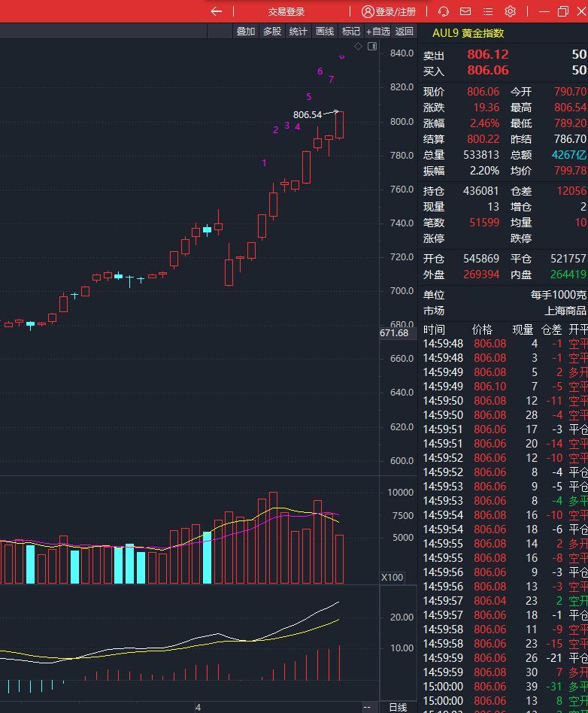Open customer service headset icon

click(x=444, y=11)
